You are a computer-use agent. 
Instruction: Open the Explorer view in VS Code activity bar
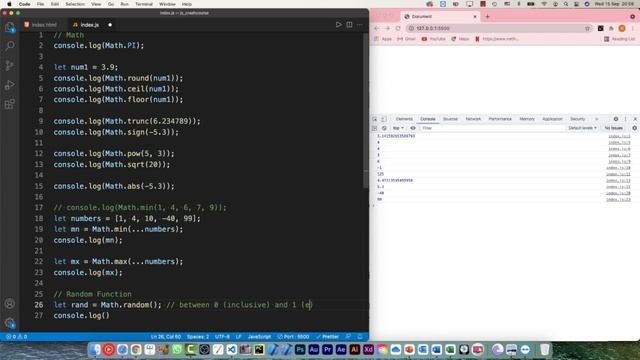[9, 27]
